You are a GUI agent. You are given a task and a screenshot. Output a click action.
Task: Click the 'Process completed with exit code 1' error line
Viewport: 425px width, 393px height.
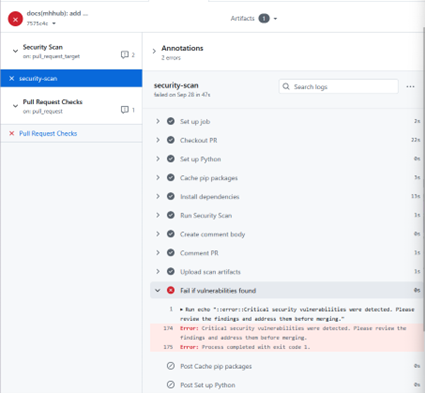click(245, 347)
